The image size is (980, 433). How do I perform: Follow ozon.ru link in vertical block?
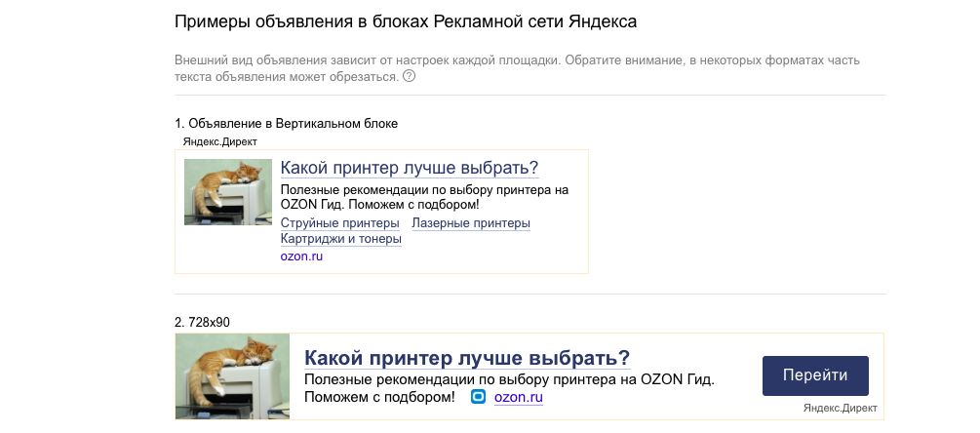[x=301, y=256]
